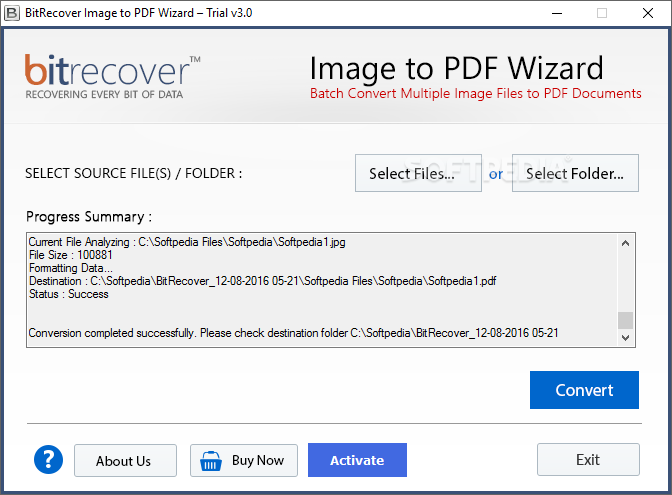Click Buy Now with the basket icon
672x495 pixels.
[x=244, y=460]
